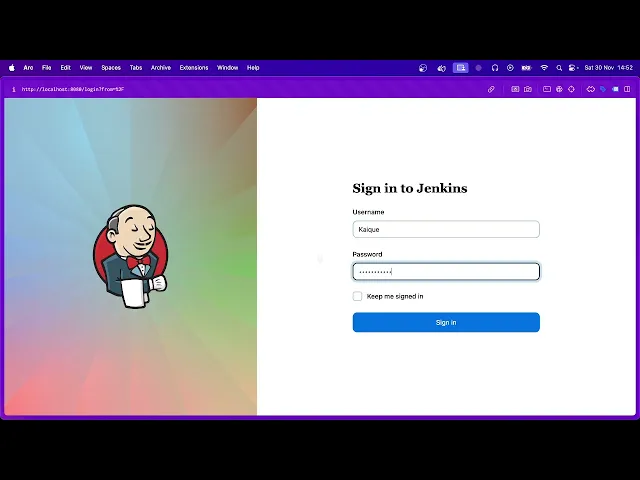Click the terminal-style window icon in toolbar
The image size is (640, 480).
click(547, 89)
